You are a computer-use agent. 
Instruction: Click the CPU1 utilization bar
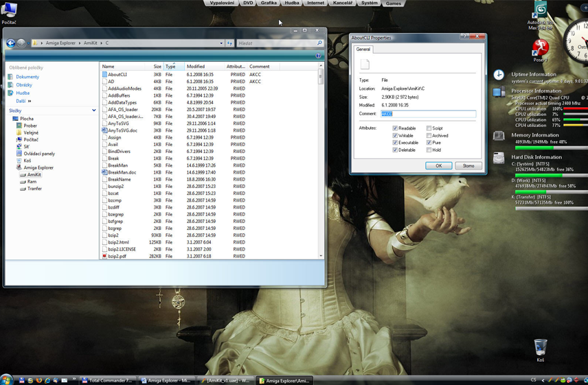click(x=576, y=109)
